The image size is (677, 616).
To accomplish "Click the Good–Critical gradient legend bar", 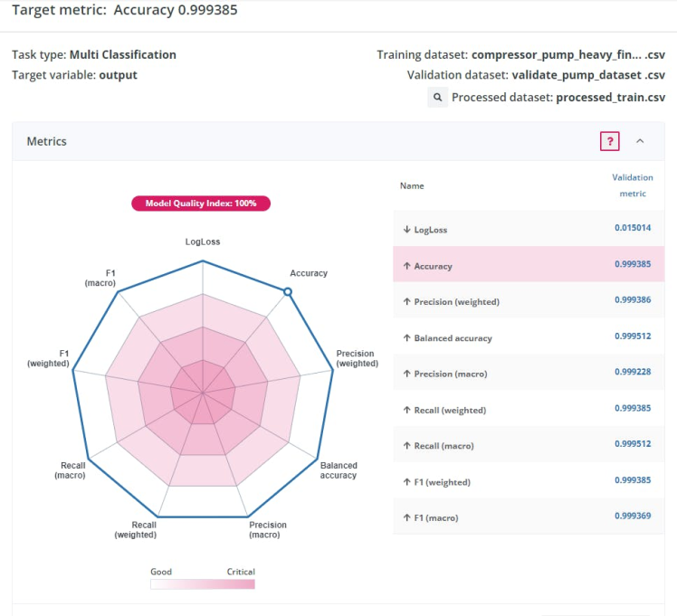I will (203, 584).
